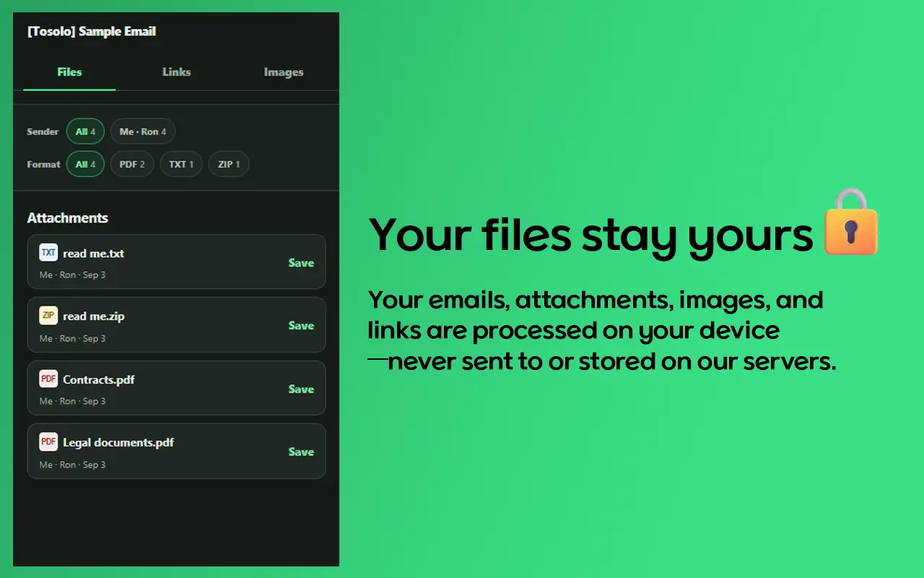Image resolution: width=924 pixels, height=578 pixels.
Task: Switch to the Files tab
Action: [x=69, y=72]
